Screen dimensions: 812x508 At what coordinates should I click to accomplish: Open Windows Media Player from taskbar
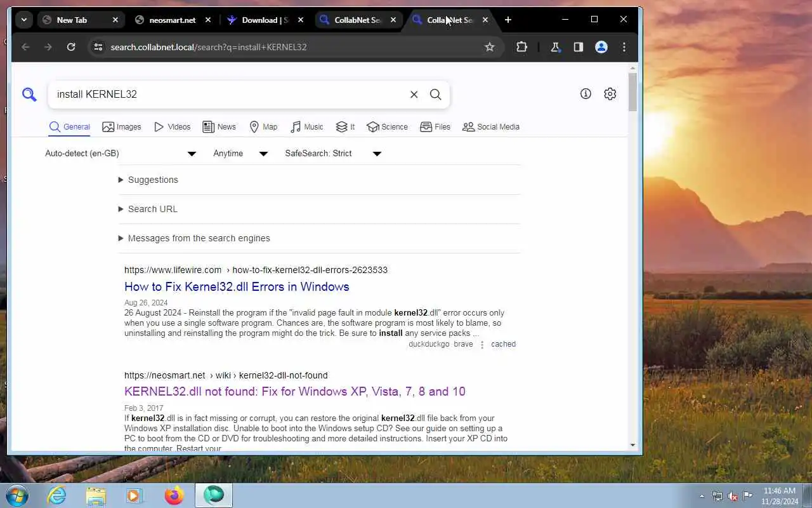(134, 495)
